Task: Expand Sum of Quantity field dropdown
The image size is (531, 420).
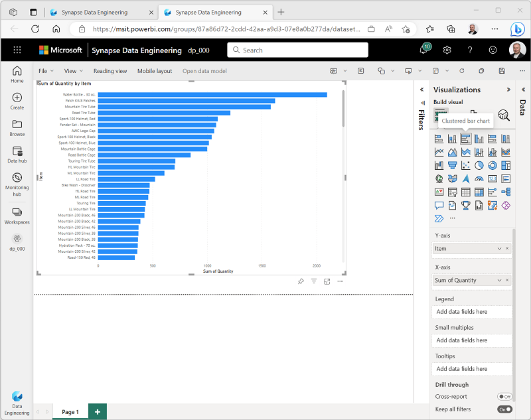Action: [x=499, y=280]
